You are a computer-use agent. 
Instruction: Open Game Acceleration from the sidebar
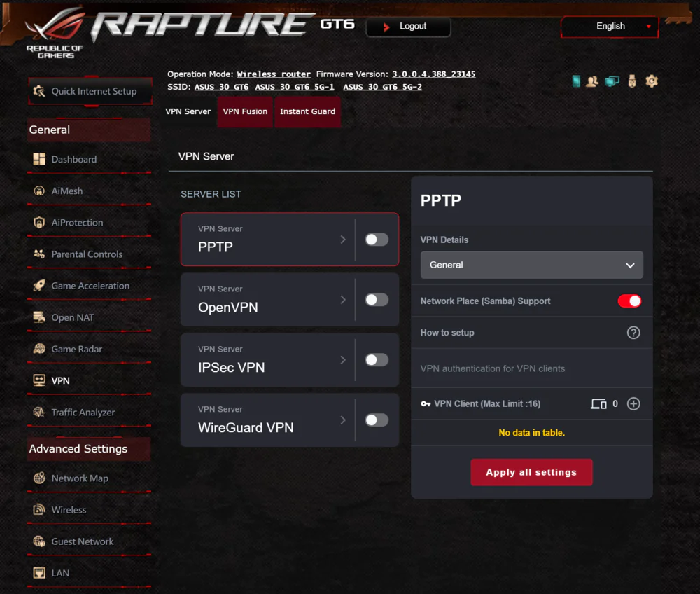click(x=90, y=286)
